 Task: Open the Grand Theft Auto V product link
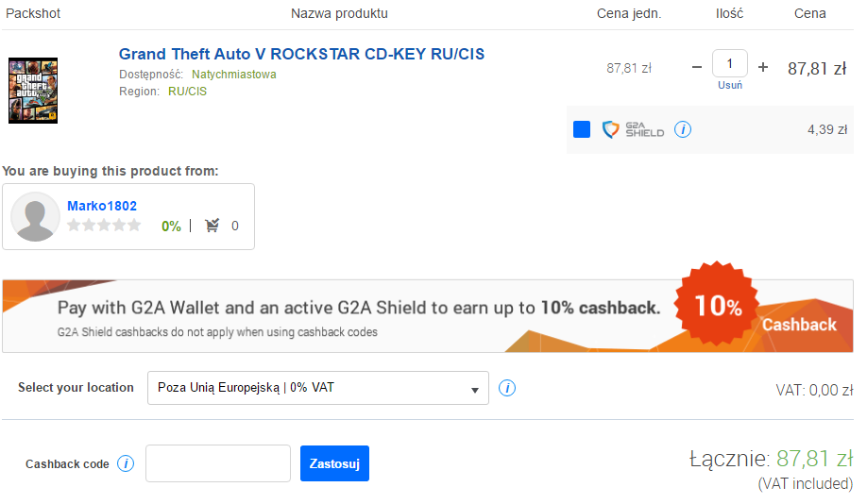click(301, 54)
